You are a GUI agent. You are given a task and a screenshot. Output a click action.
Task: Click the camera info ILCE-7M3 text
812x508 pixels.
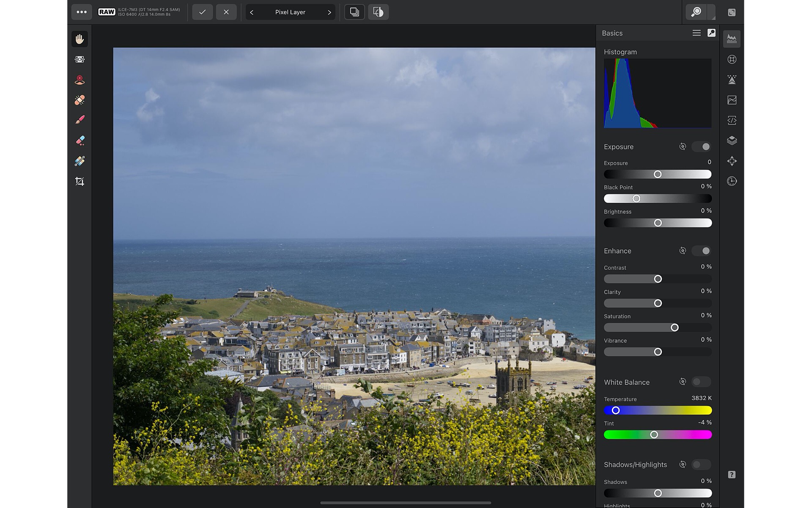[x=149, y=9]
